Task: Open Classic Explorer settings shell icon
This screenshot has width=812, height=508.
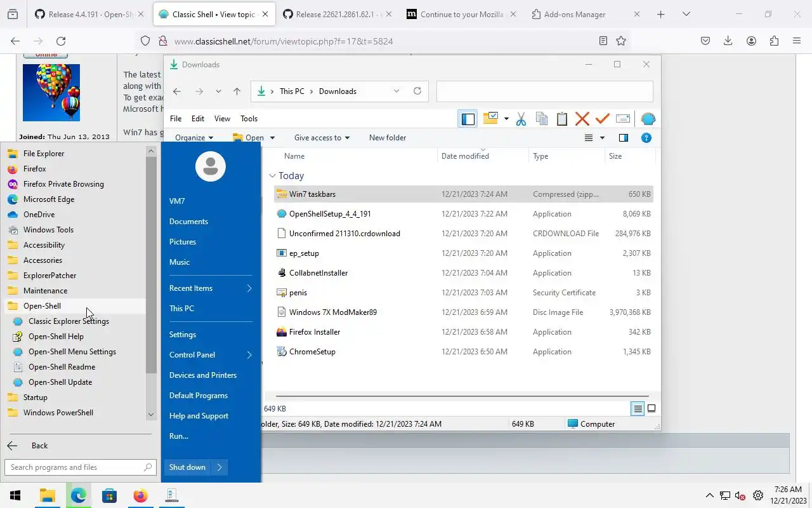Action: pyautogui.click(x=648, y=119)
